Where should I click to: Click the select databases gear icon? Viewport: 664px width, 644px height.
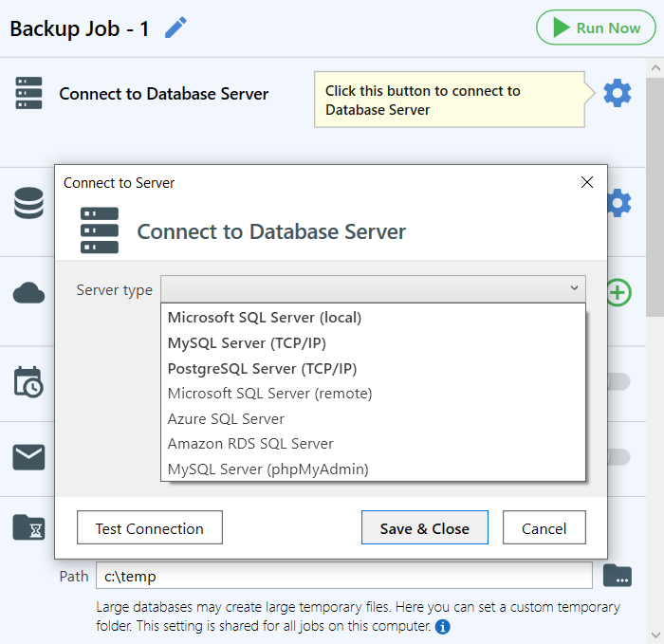point(618,203)
